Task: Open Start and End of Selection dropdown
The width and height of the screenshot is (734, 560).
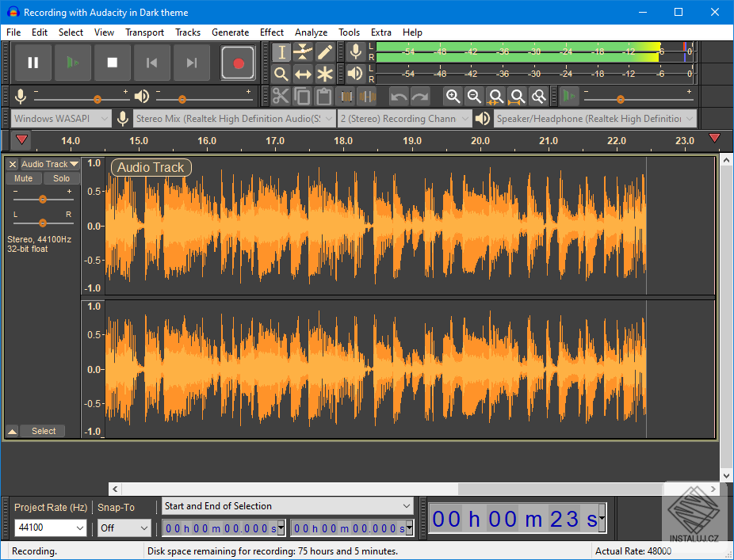Action: click(x=288, y=506)
